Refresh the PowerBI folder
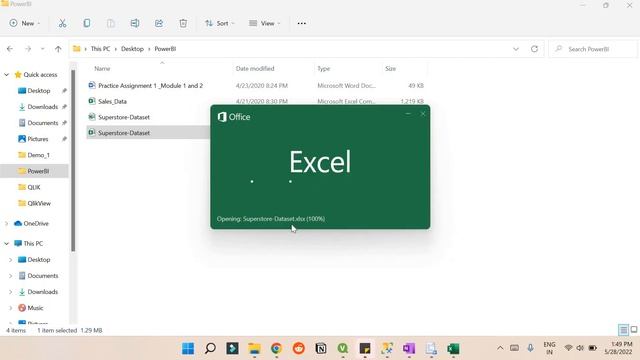Image resolution: width=640 pixels, height=360 pixels. [534, 49]
